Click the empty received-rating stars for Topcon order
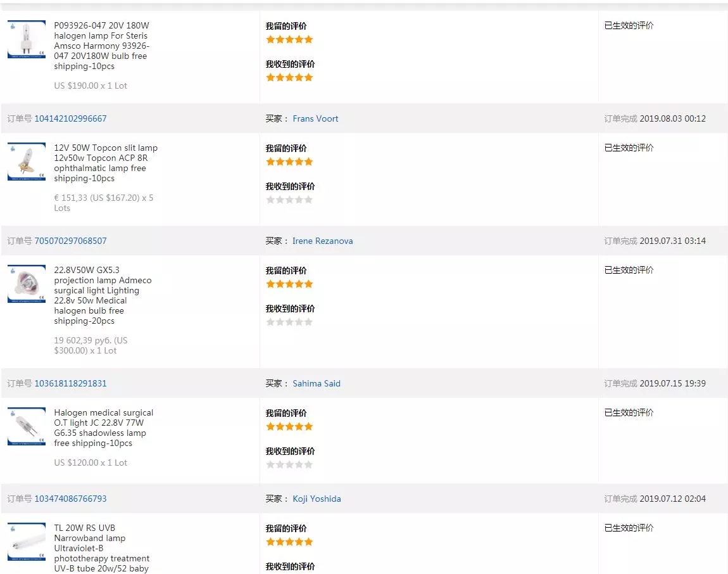The height and width of the screenshot is (574, 728). (x=289, y=200)
